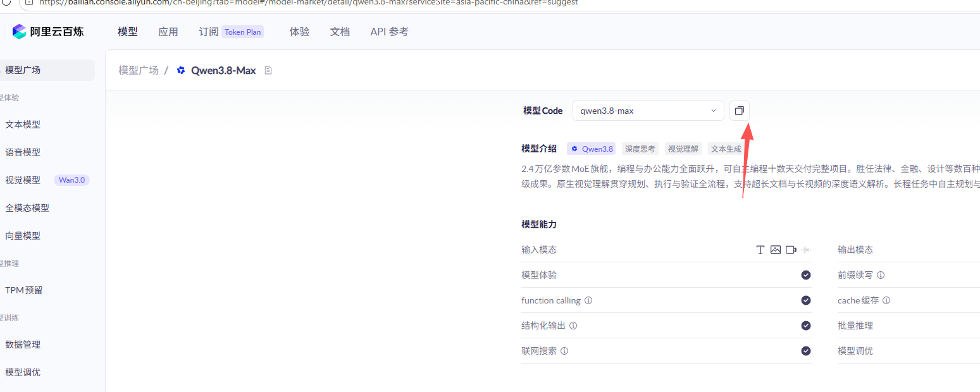Viewport: 980px width, 392px height.
Task: Copy the qwen3.8-max model code
Action: 739,111
